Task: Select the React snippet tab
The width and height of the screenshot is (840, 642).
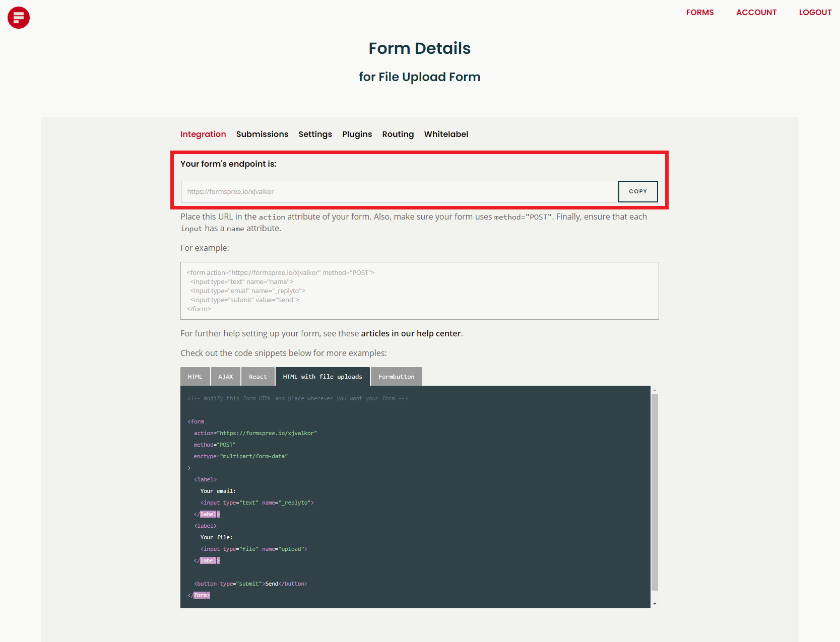Action: [x=257, y=376]
